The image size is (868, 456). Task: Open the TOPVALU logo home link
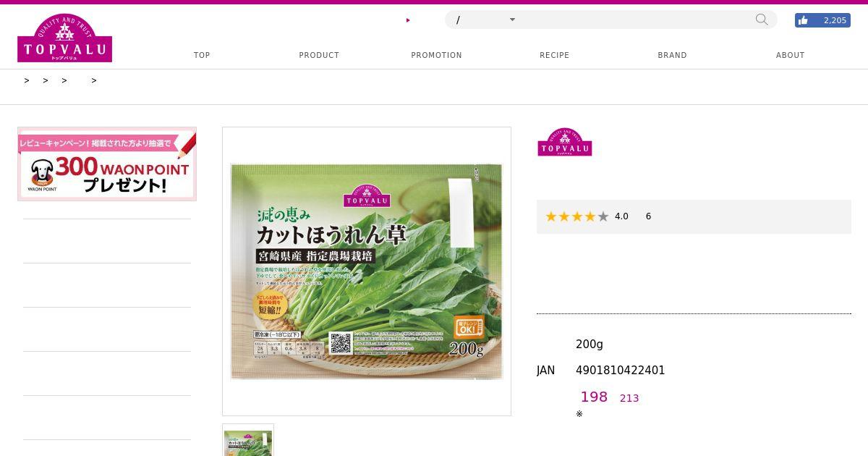pos(64,38)
